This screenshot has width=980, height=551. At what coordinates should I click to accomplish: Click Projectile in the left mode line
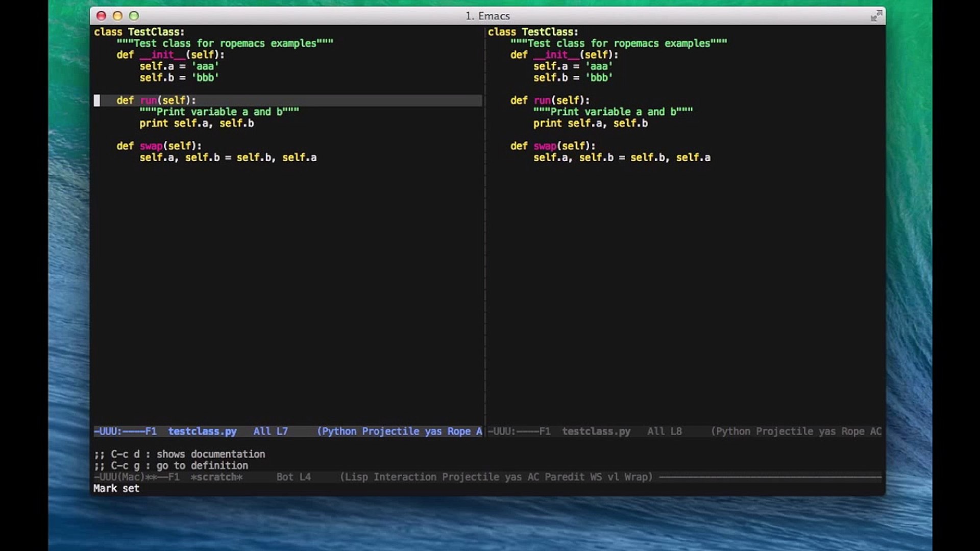[390, 432]
